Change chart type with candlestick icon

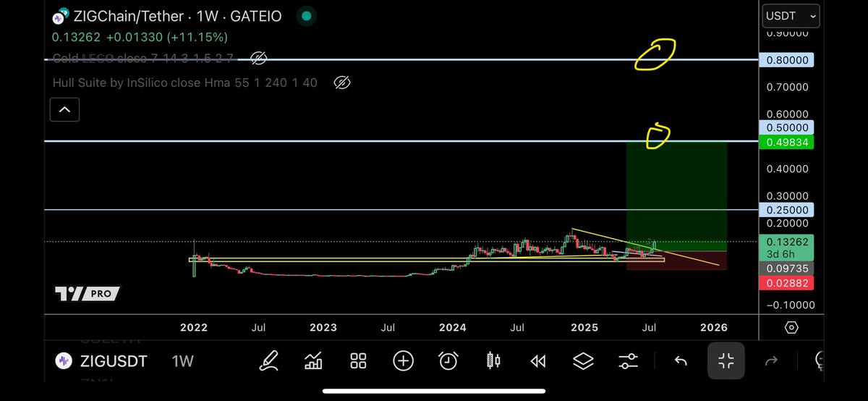click(493, 360)
